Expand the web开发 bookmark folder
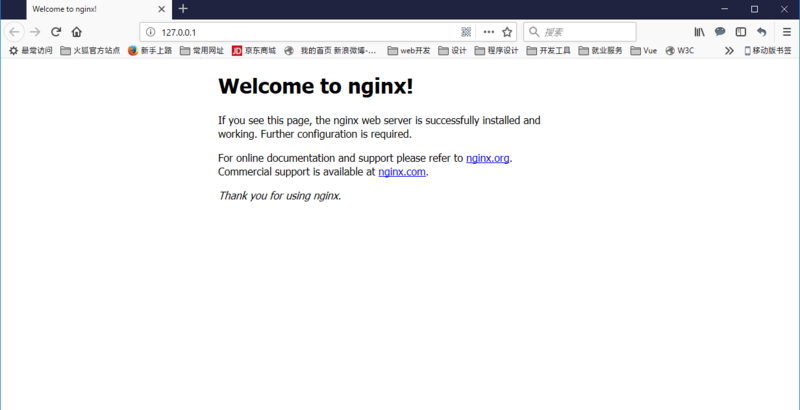Screen dimensions: 800x410 [x=409, y=50]
